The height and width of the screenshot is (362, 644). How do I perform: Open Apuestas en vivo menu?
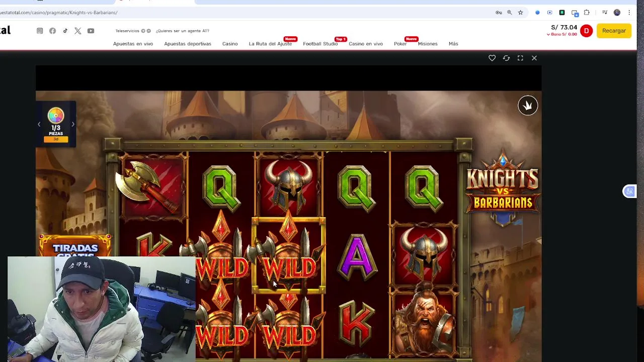[133, 44]
